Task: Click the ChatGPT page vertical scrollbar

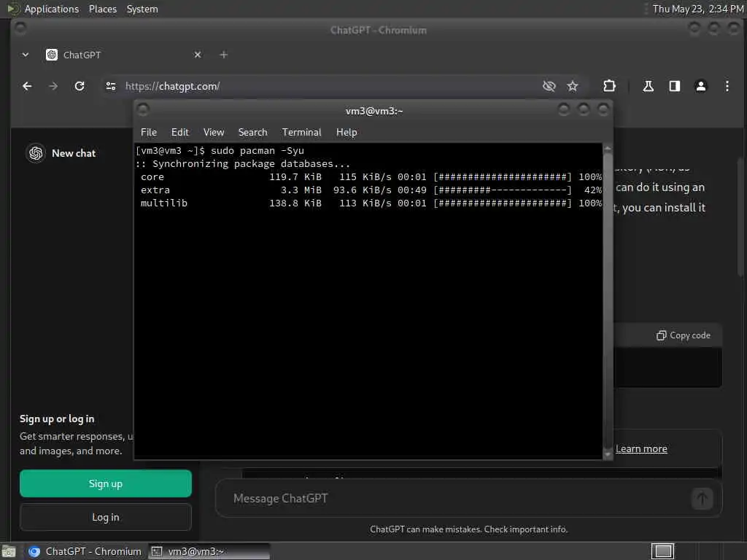Action: tap(740, 217)
